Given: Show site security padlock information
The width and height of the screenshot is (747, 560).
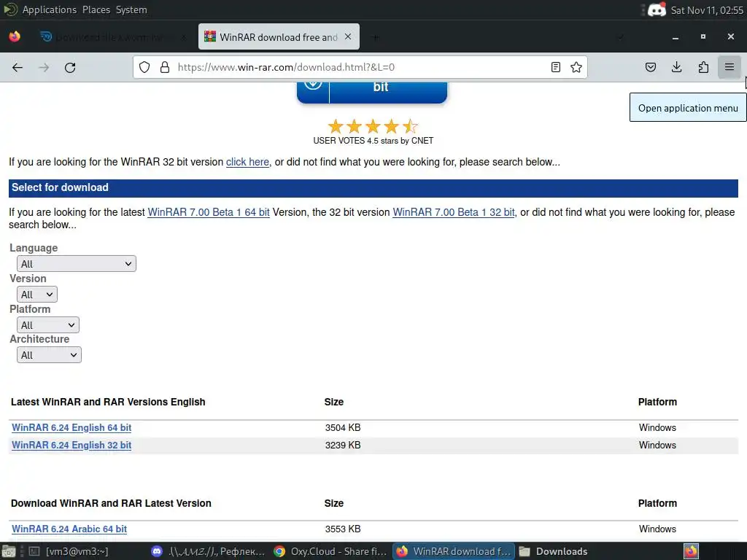Looking at the screenshot, I should 165,67.
